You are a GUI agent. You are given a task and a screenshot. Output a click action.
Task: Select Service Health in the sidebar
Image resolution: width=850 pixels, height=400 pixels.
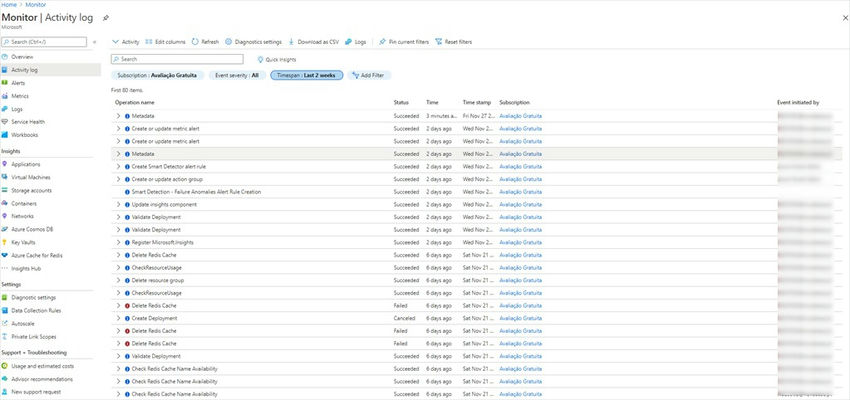pyautogui.click(x=28, y=122)
